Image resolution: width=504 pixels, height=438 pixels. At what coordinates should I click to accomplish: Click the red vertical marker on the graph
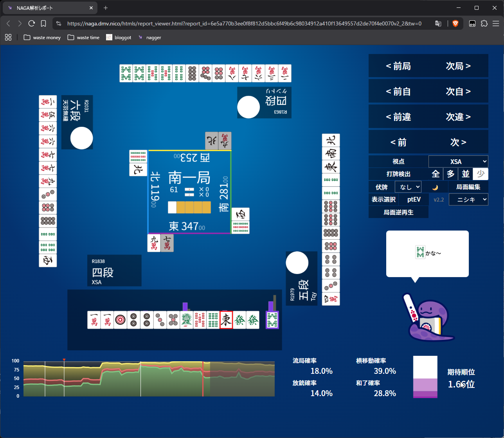point(203,379)
